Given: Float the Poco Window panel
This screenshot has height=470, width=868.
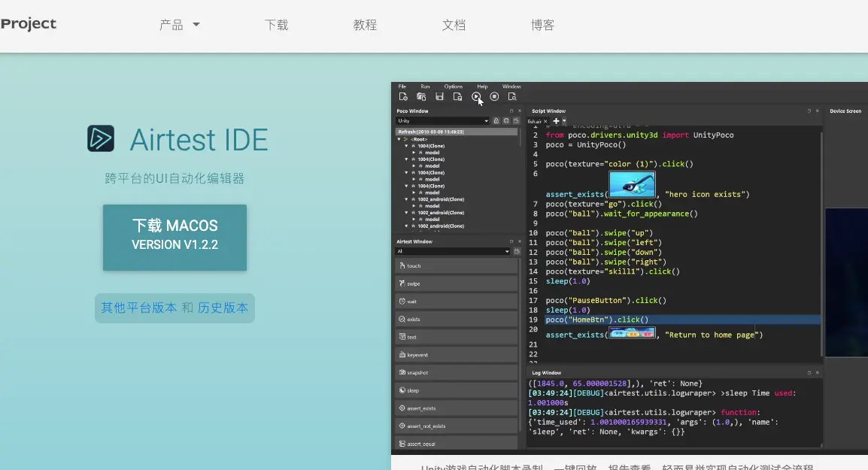Looking at the screenshot, I should pos(511,111).
